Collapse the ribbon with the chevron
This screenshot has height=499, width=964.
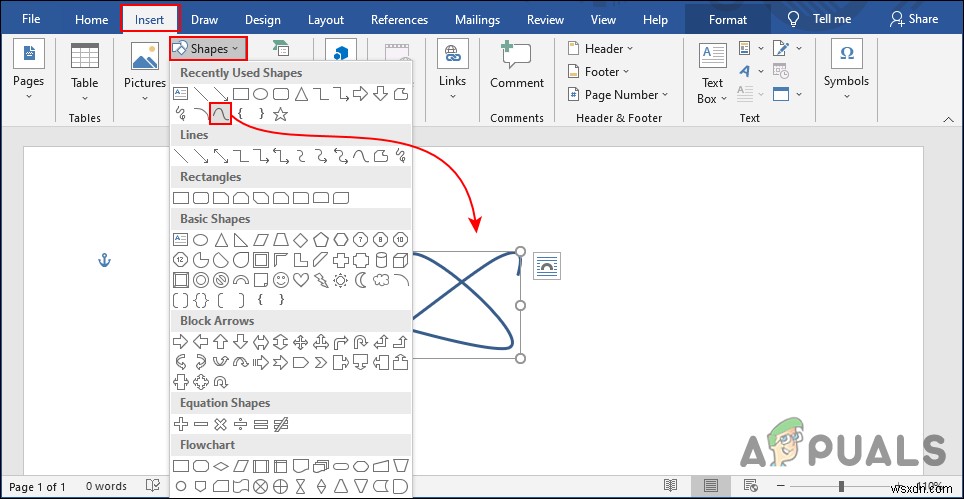[948, 120]
